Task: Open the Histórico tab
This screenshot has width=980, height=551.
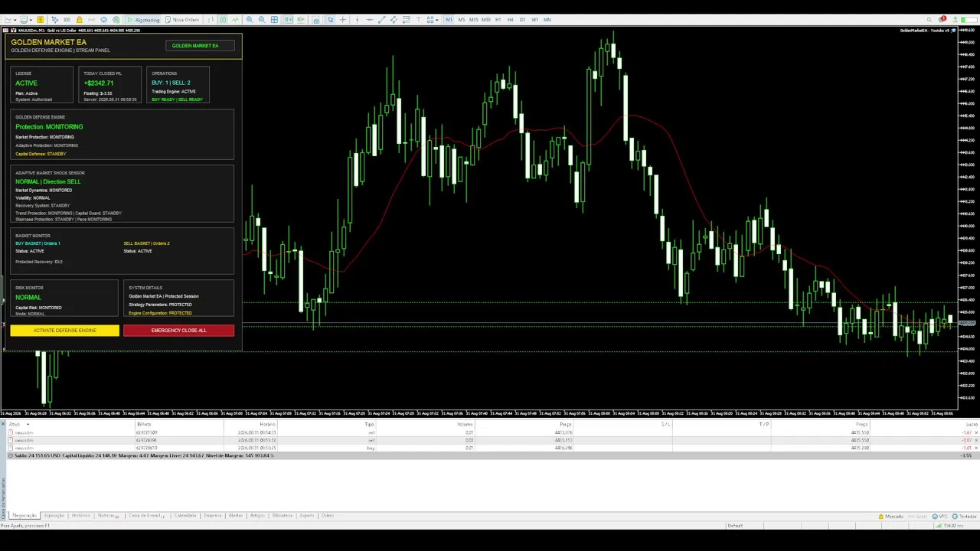Action: tap(81, 516)
